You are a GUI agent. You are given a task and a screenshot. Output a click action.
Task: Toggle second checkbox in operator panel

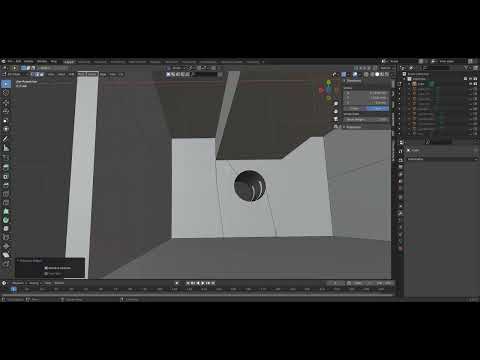46,274
